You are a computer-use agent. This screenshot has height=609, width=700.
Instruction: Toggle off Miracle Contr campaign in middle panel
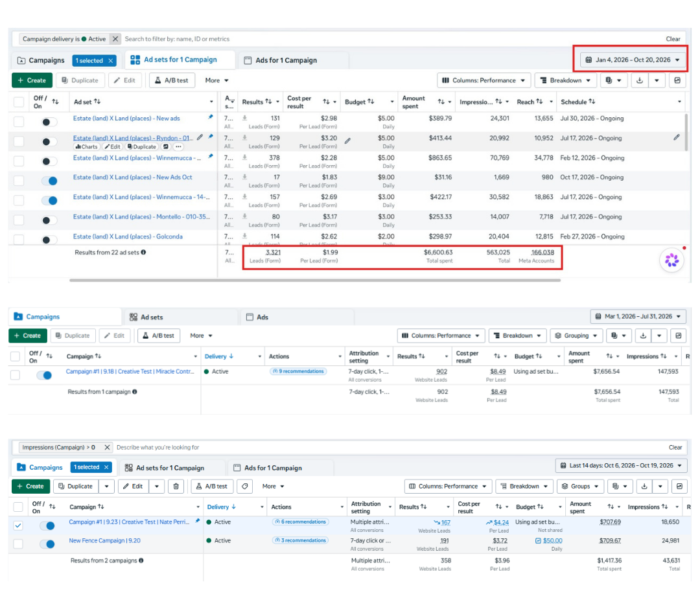(44, 374)
